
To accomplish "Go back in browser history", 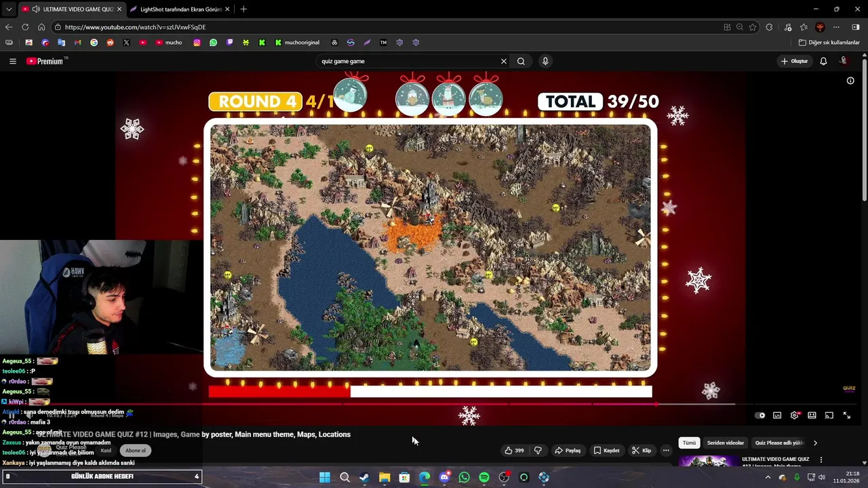I will pyautogui.click(x=9, y=27).
